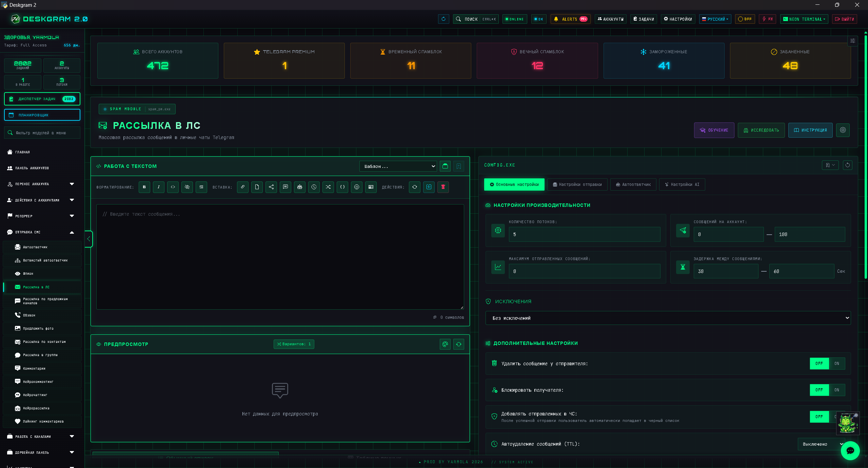Insert code formatting with the brackets icon
The width and height of the screenshot is (868, 468).
tap(173, 187)
